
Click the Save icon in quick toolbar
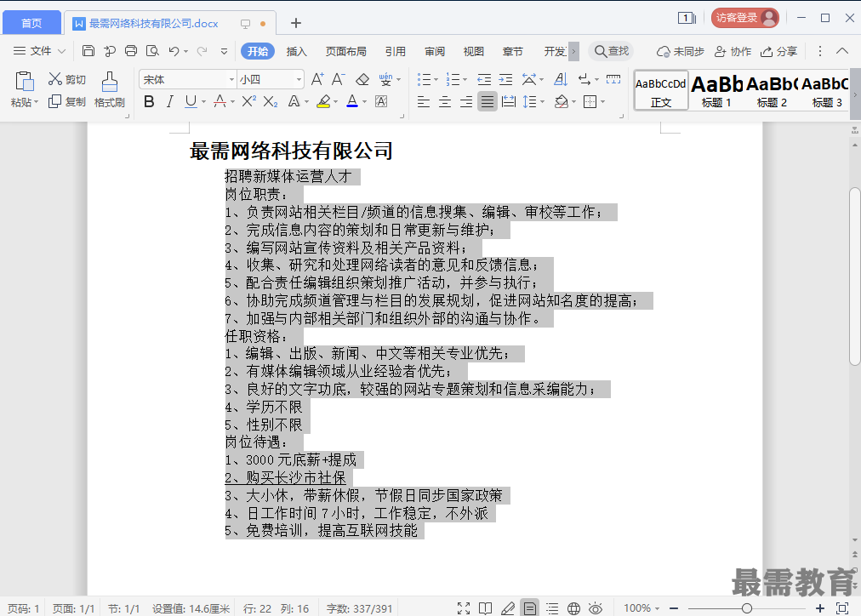(88, 51)
